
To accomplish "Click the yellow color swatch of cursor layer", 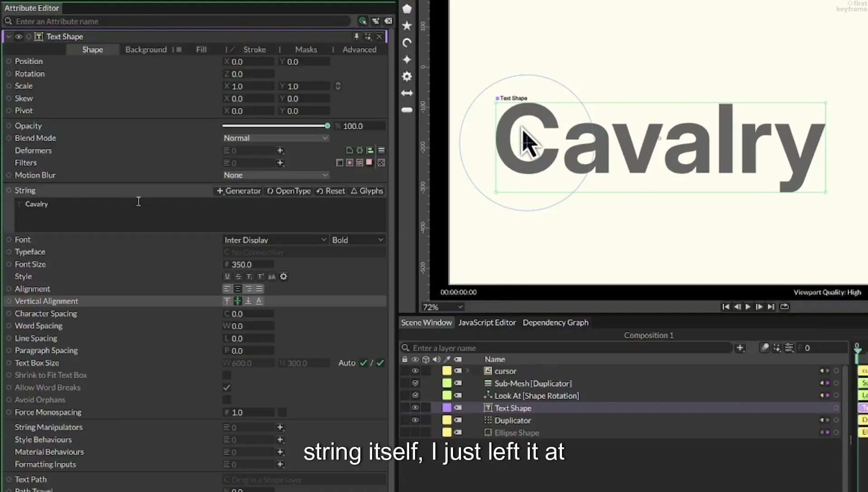I will click(x=447, y=371).
